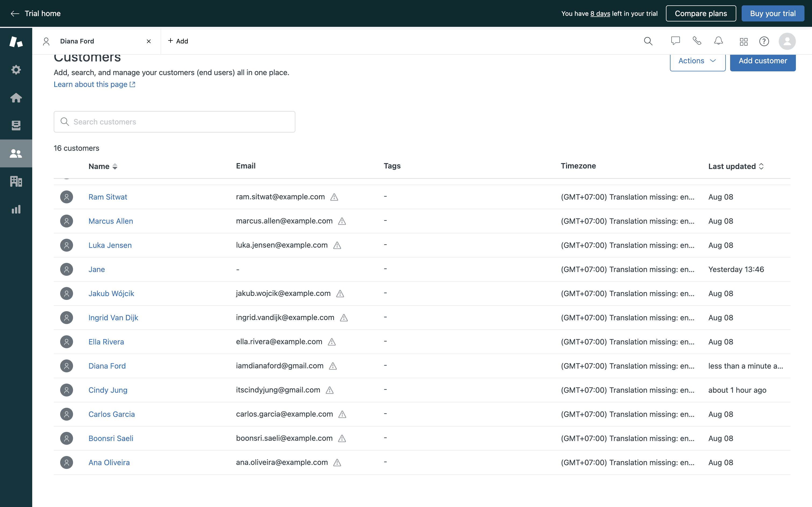Close the Diana Ford tab
812x507 pixels.
coord(149,41)
